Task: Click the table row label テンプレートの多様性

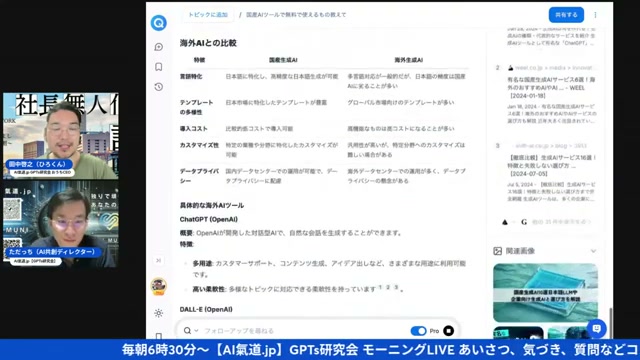Action: tap(196, 107)
